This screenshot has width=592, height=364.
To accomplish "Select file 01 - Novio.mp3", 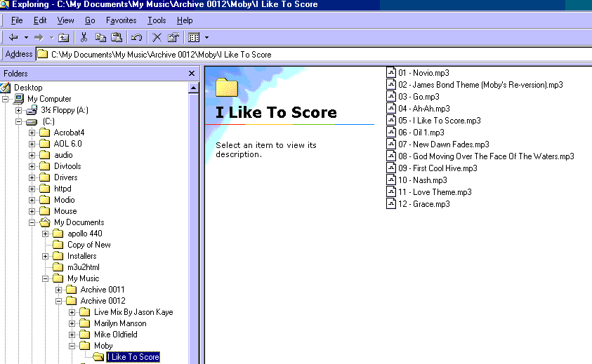I will pos(423,73).
